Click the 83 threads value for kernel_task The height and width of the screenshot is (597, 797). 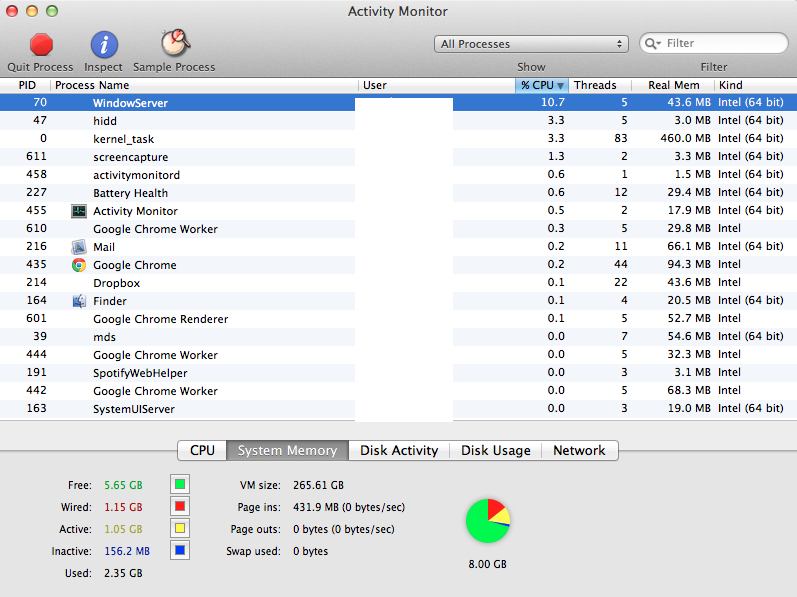click(621, 138)
